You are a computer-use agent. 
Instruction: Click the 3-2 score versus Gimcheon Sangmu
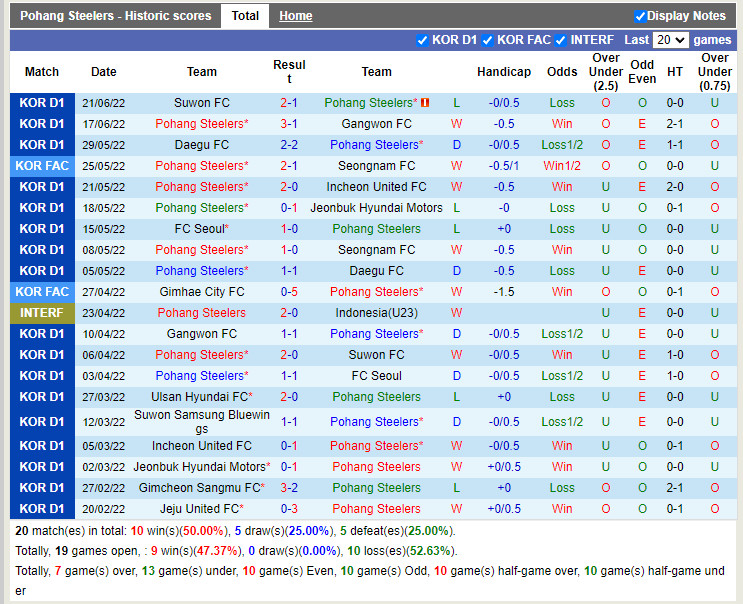tap(289, 488)
